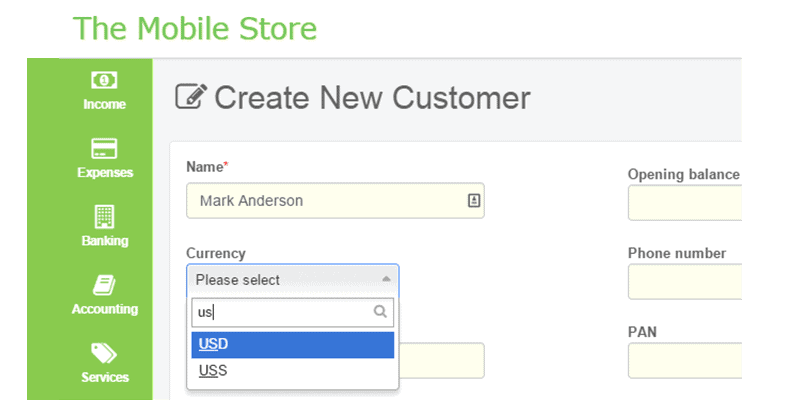Click the search magnifier in currency filter
Screen dimensions: 800x400
pyautogui.click(x=380, y=311)
